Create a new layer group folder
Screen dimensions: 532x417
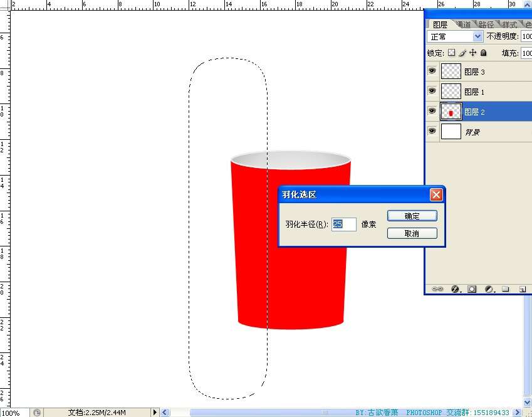pos(505,289)
